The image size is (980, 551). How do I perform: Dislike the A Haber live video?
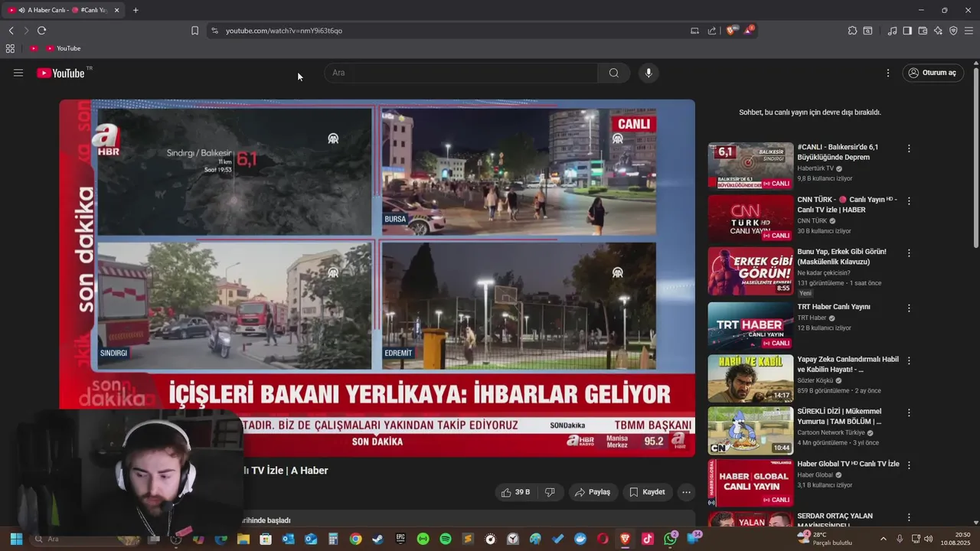(x=550, y=492)
